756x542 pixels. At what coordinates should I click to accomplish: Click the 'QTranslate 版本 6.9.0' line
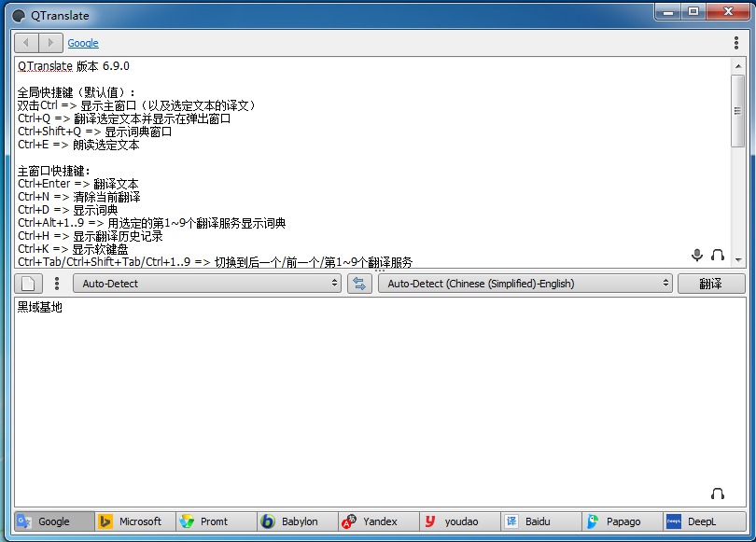click(74, 66)
